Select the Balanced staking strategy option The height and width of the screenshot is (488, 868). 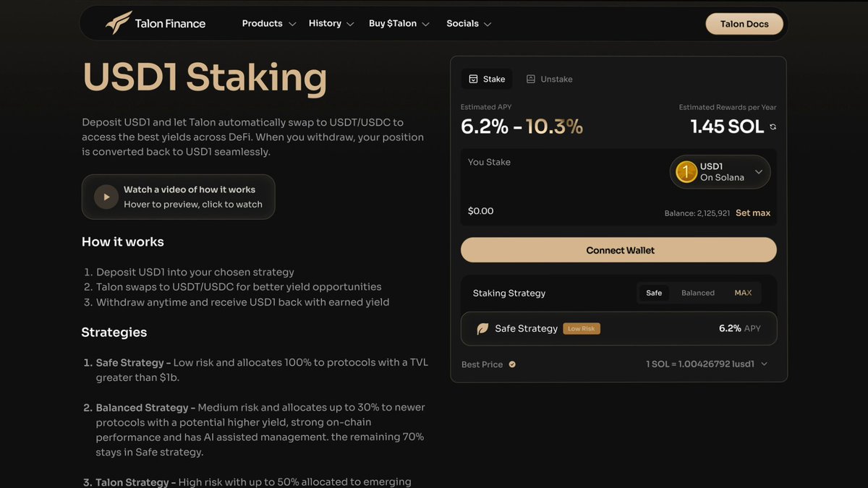(698, 293)
